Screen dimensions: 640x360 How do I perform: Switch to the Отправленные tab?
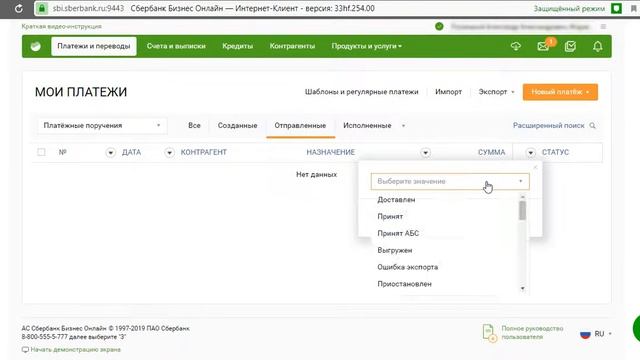[x=300, y=125]
